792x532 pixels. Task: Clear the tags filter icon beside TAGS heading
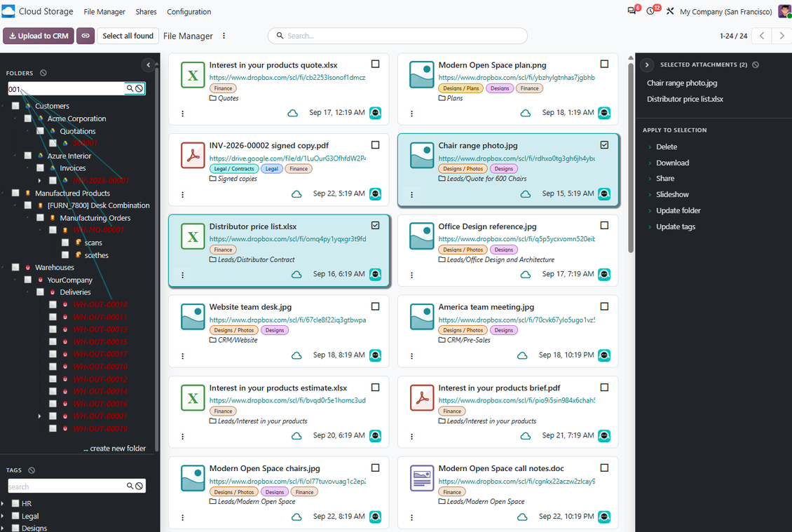pyautogui.click(x=32, y=470)
